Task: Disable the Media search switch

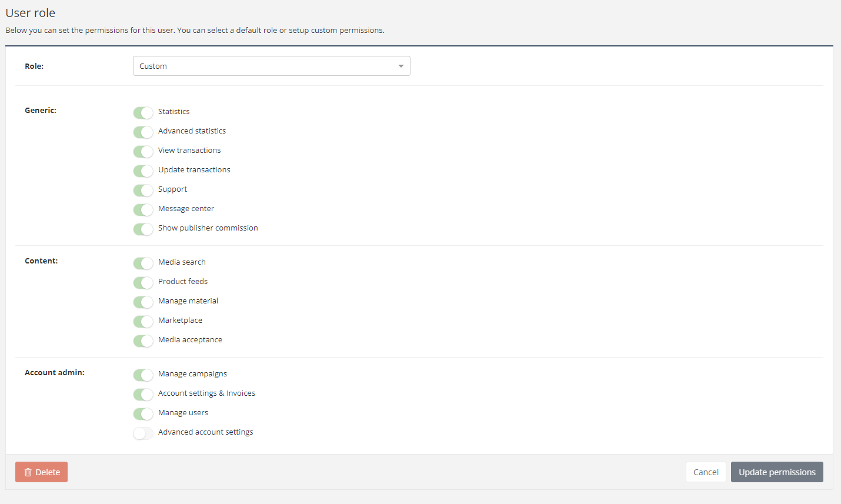Action: pos(143,263)
